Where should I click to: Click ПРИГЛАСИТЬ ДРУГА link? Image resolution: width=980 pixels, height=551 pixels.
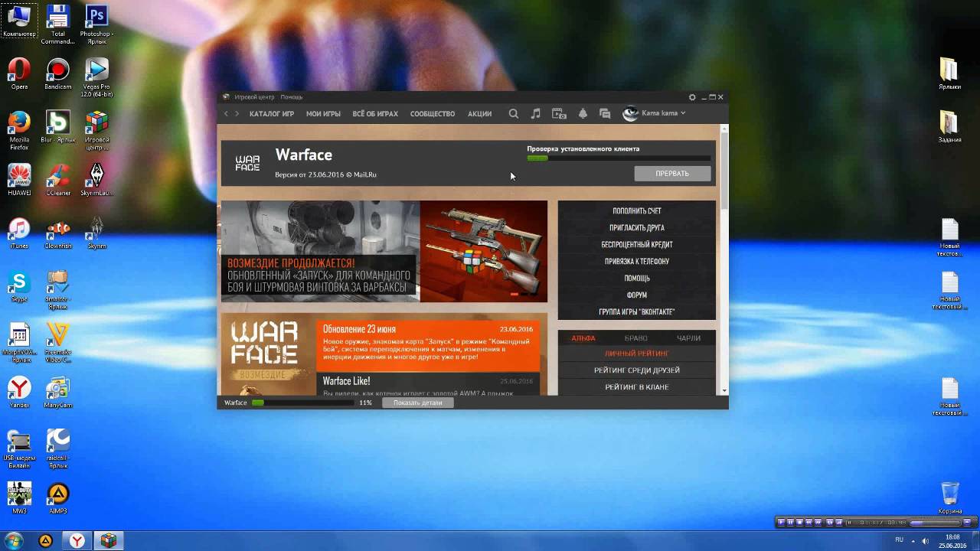pos(637,228)
